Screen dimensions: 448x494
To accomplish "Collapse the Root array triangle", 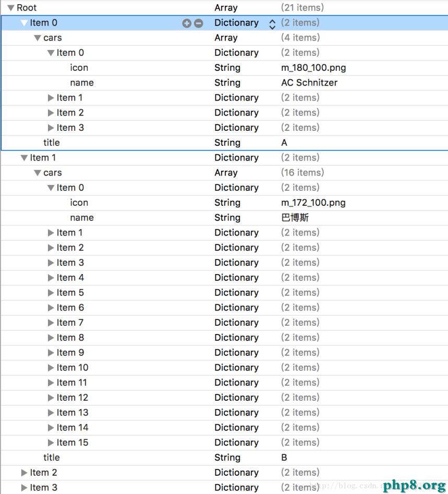I will 11,8.
